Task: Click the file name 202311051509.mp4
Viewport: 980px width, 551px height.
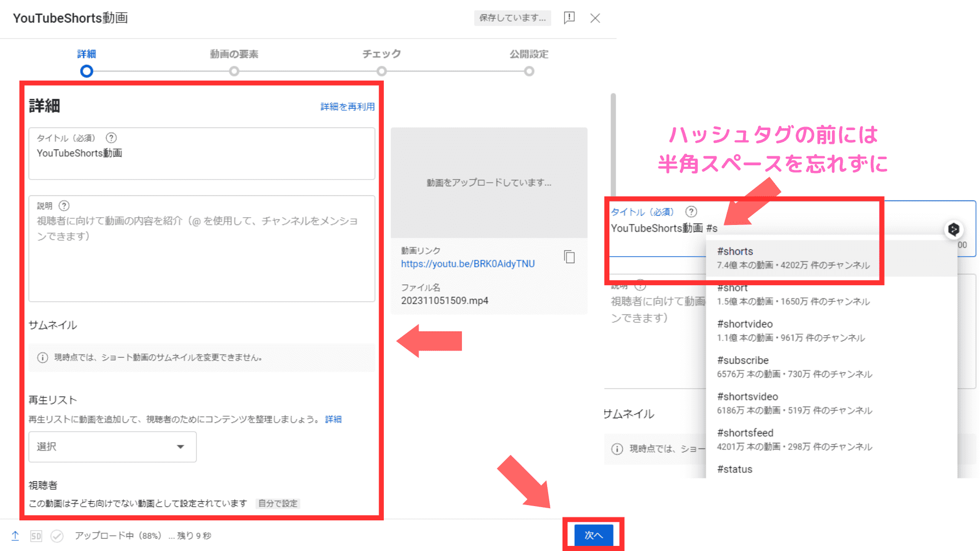Action: [x=445, y=300]
